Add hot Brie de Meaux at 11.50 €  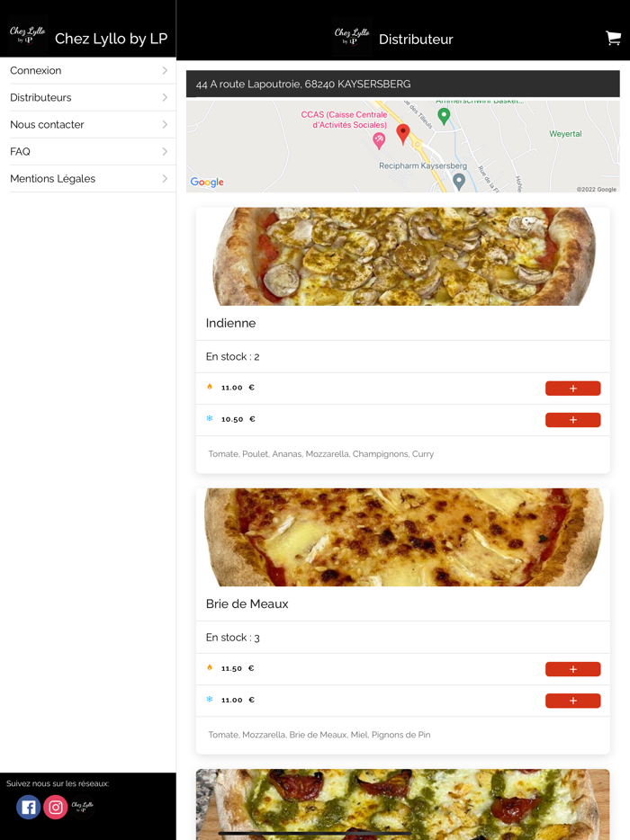[572, 669]
